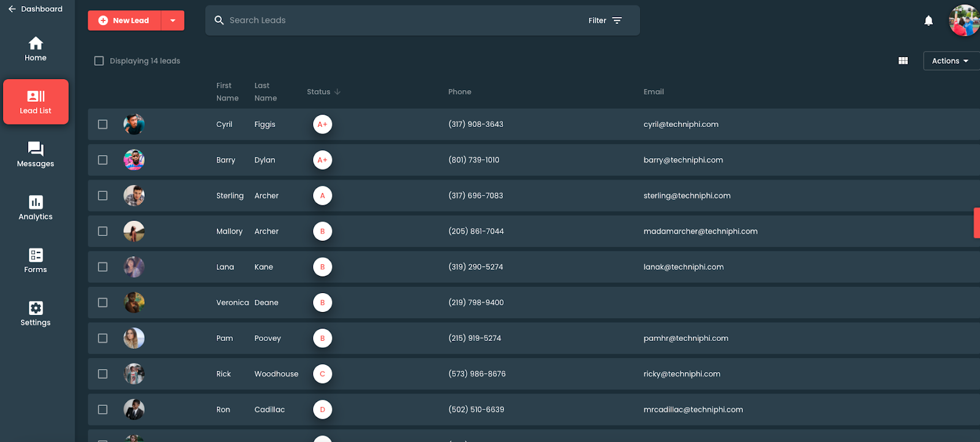Switch to grid view layout
The width and height of the screenshot is (980, 442).
pos(903,61)
